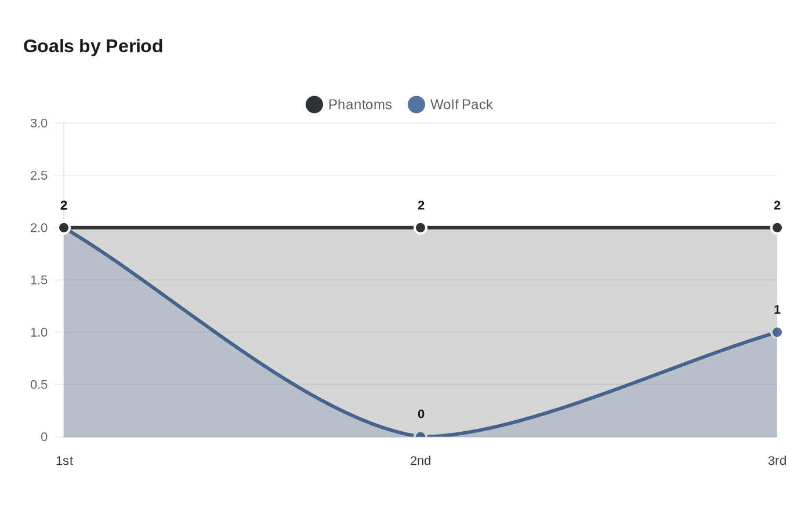Click the 1.5 y-axis tick label
Viewport: 812px width, 510px height.
click(x=39, y=280)
